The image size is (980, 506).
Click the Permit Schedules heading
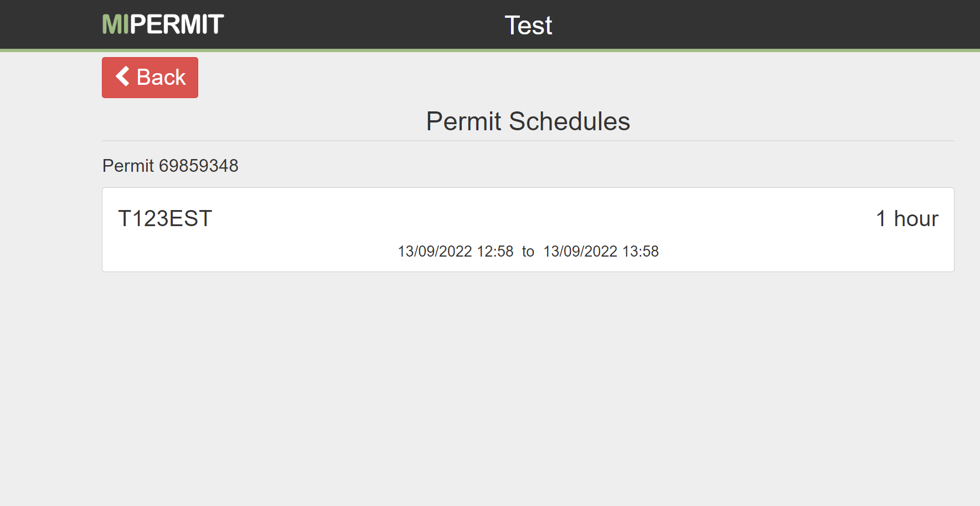tap(528, 121)
